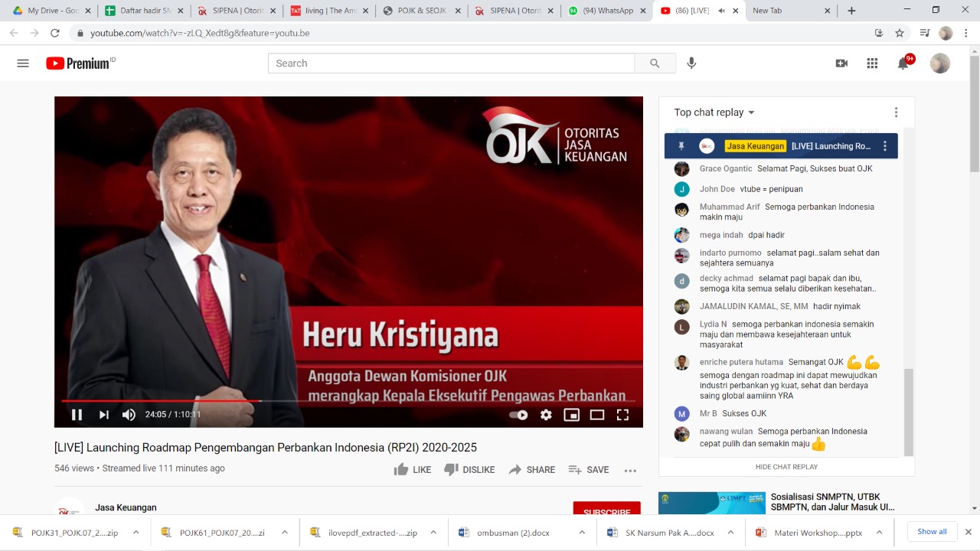Enable miniplayer mode
The width and height of the screenshot is (980, 551).
(571, 415)
